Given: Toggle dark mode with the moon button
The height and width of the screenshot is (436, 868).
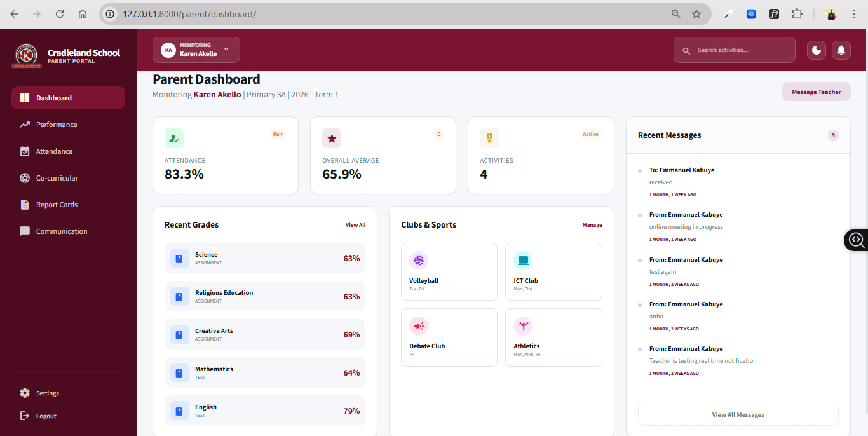Looking at the screenshot, I should 816,50.
